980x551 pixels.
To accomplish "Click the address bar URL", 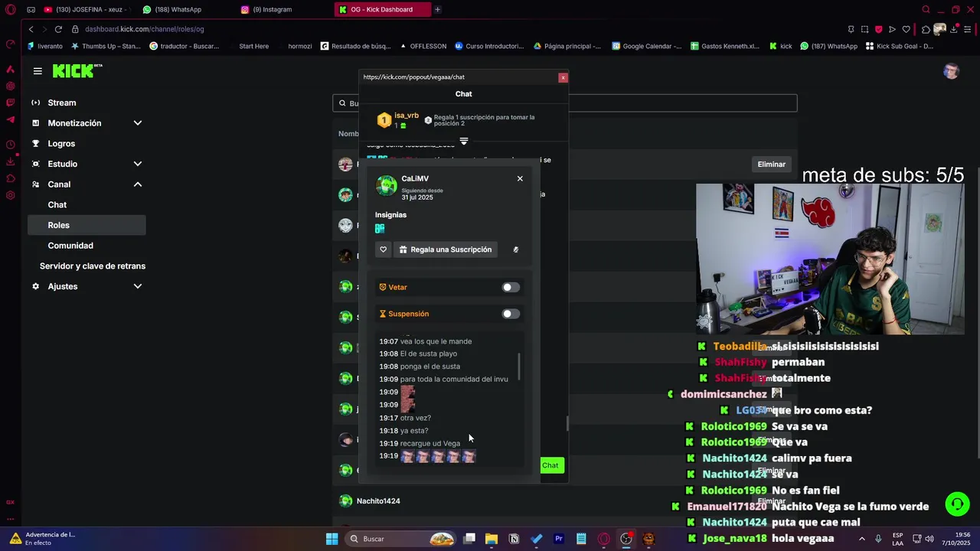I will point(145,29).
